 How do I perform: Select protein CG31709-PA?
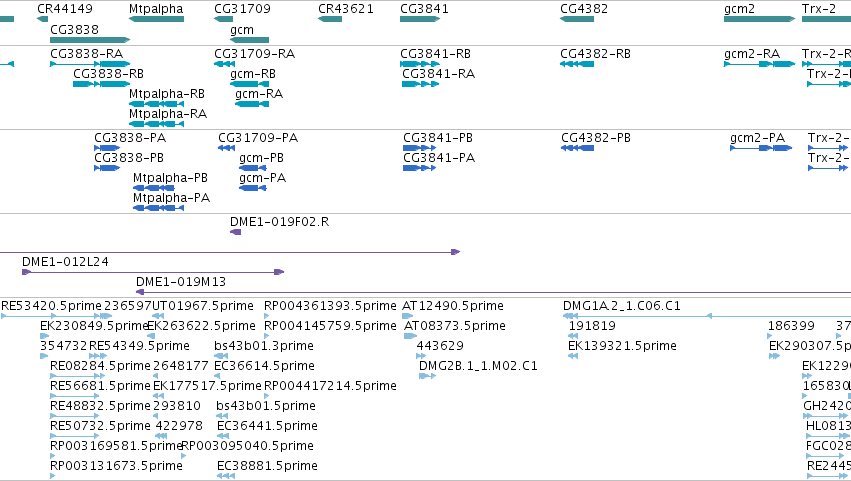258,138
